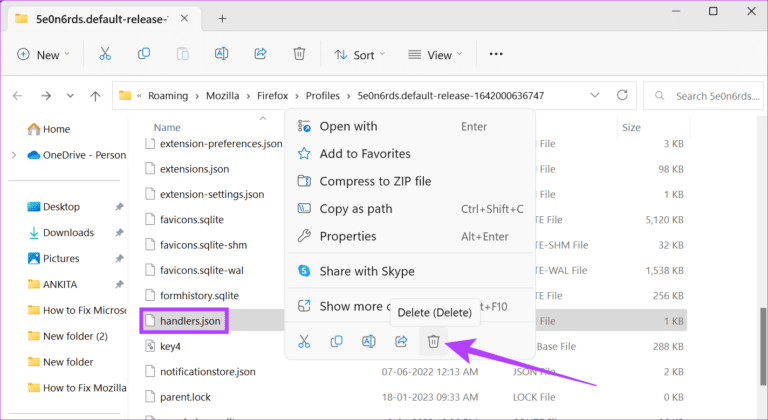Screen dimensions: 768x420
Task: Choose Compress to ZIP file option
Action: (x=375, y=181)
